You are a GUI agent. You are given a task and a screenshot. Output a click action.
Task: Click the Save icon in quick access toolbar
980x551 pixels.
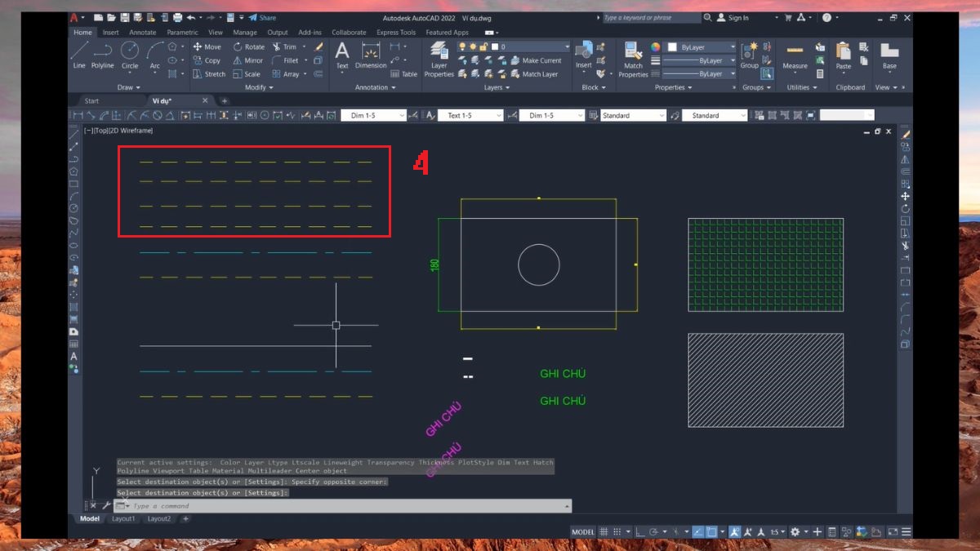125,17
